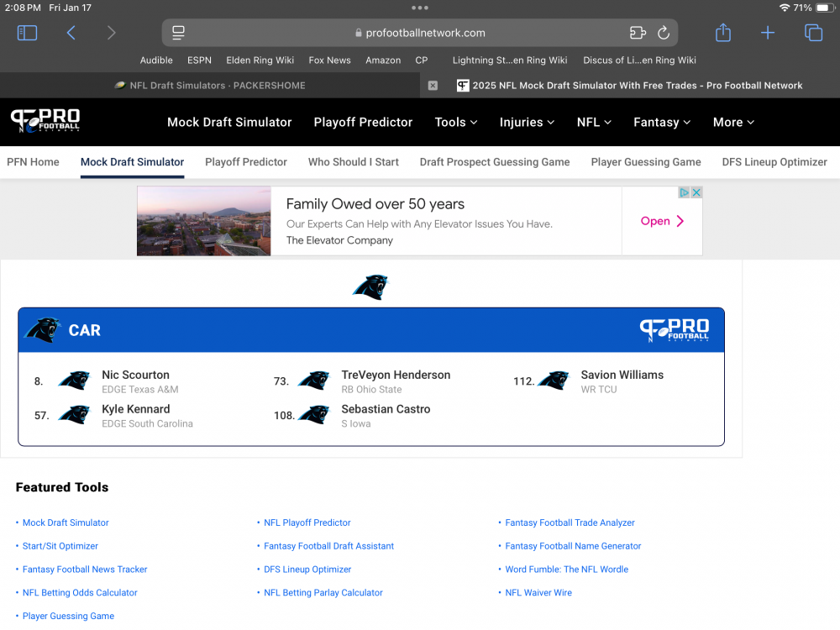Tap the AdChoices icon on the ad

[685, 192]
